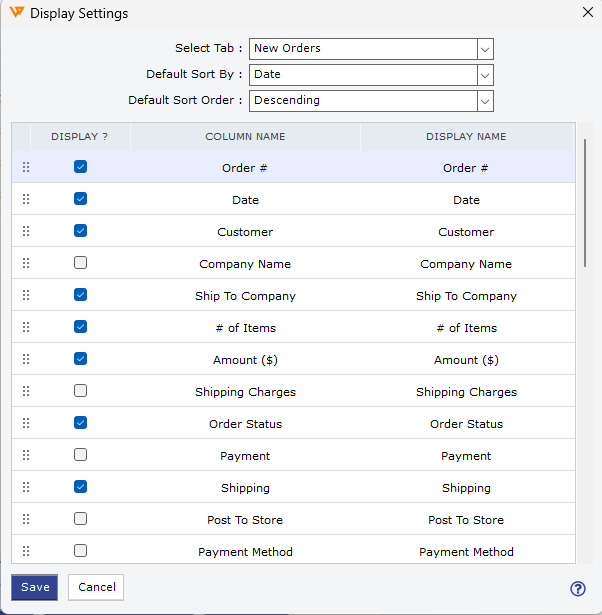Save the display settings
The height and width of the screenshot is (615, 602).
(35, 587)
